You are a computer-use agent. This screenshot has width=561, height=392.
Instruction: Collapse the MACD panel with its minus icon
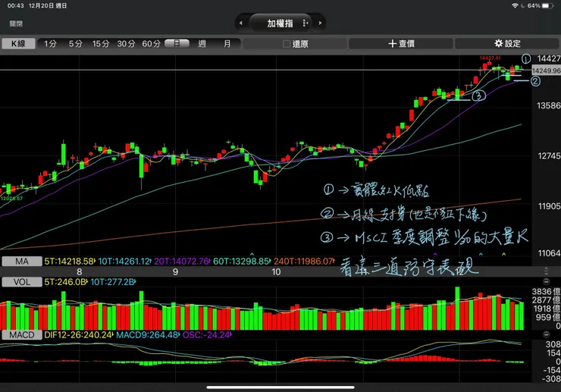(x=546, y=334)
